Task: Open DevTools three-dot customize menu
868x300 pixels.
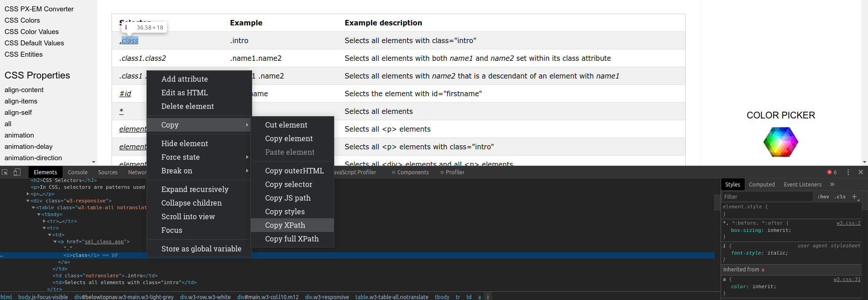Action: [848, 172]
